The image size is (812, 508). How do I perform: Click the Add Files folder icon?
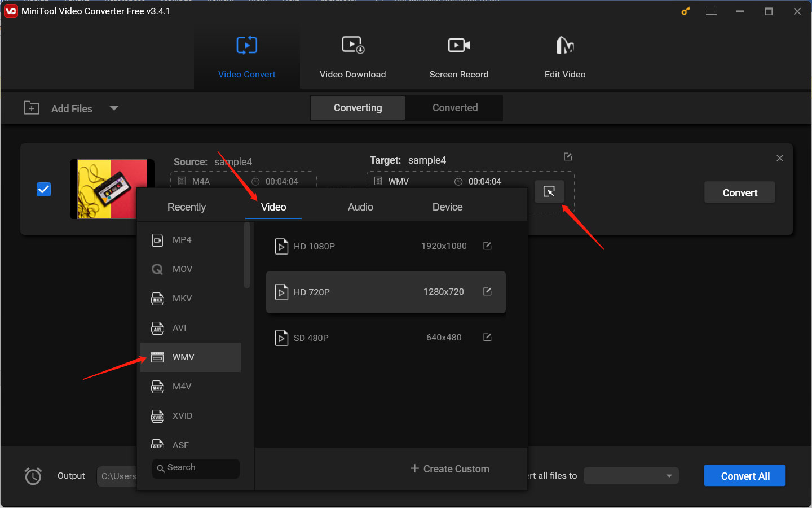(x=32, y=108)
